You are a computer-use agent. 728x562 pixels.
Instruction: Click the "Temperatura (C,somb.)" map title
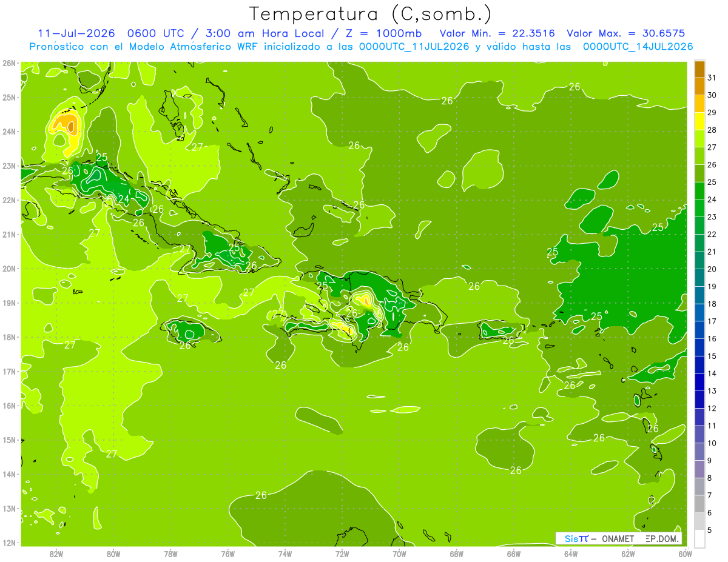click(371, 15)
